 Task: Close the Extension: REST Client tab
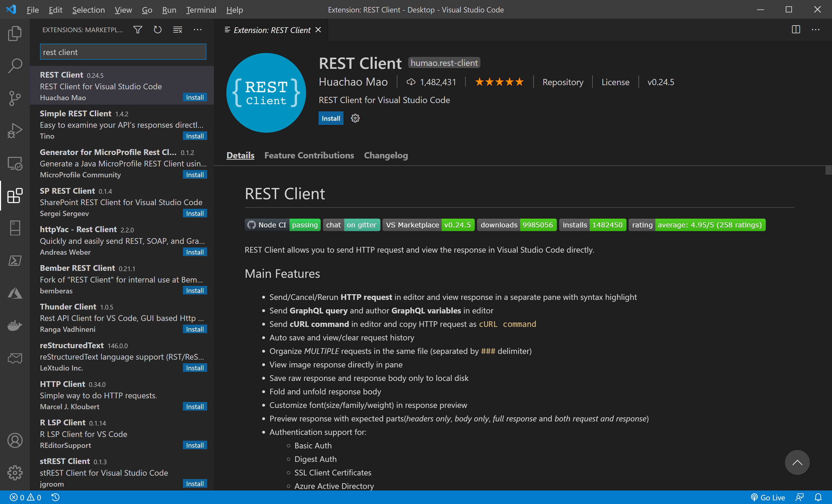pos(318,30)
